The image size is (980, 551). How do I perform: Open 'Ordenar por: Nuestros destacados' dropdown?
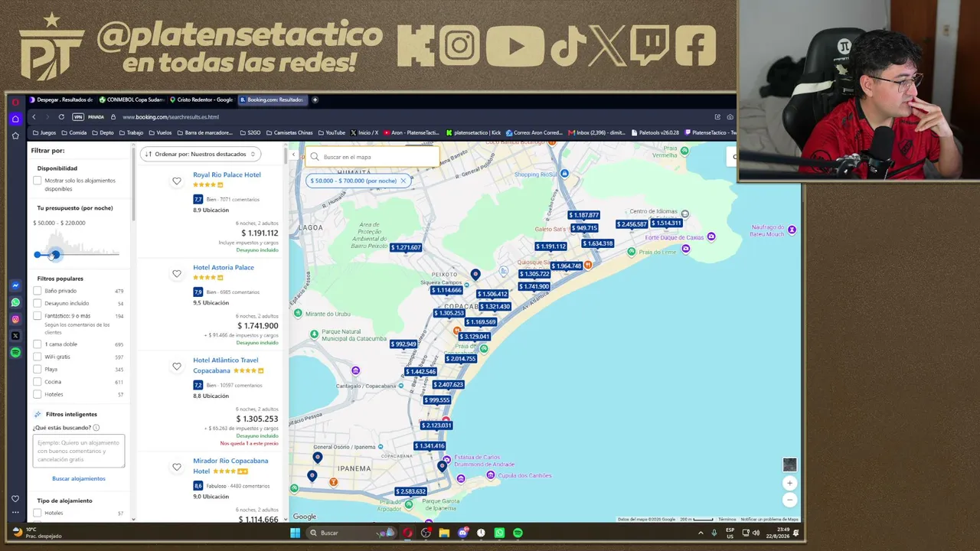point(201,154)
